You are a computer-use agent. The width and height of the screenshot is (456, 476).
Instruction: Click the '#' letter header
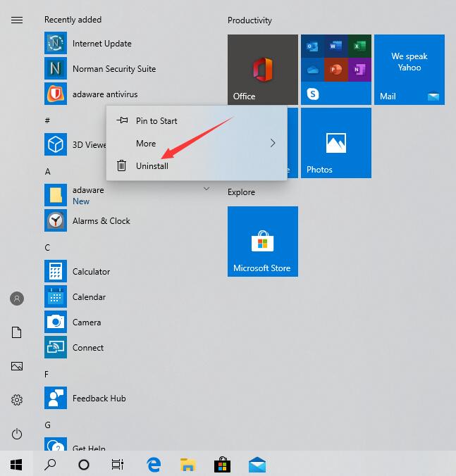pos(47,120)
